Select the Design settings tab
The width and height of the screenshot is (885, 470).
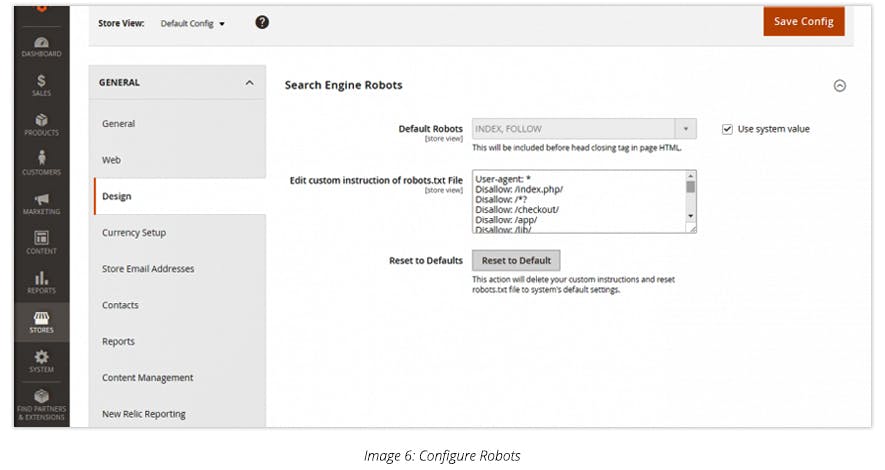[180, 196]
